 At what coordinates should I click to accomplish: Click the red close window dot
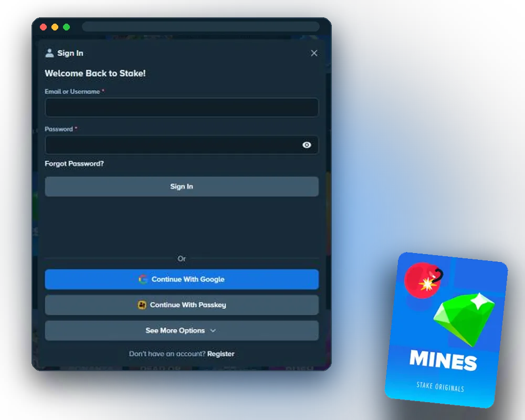pyautogui.click(x=43, y=27)
